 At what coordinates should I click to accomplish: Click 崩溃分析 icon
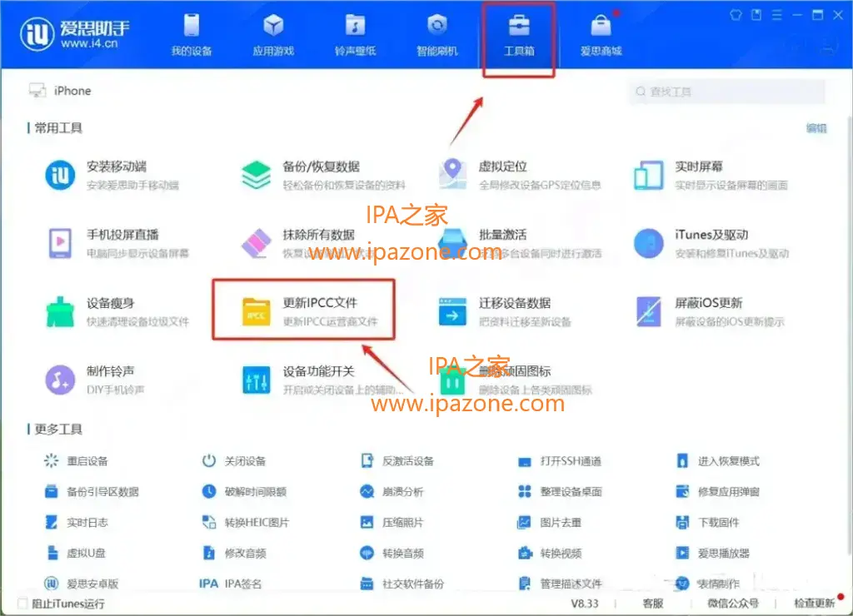click(367, 491)
